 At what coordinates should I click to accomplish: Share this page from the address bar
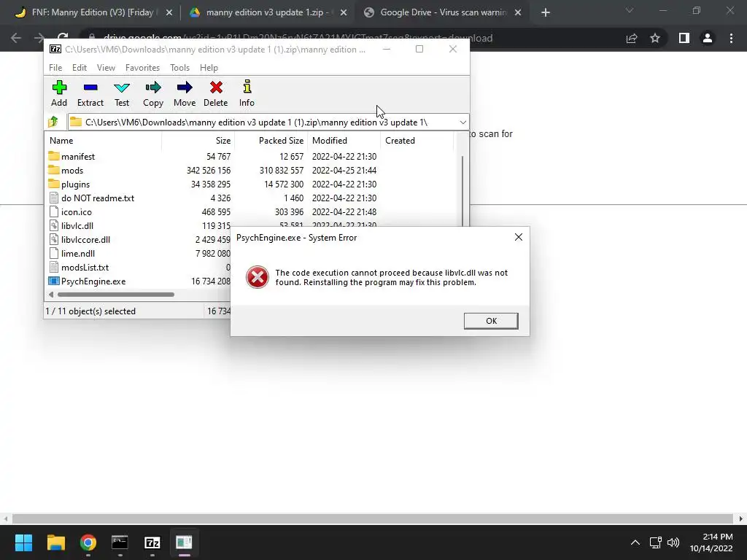(632, 39)
